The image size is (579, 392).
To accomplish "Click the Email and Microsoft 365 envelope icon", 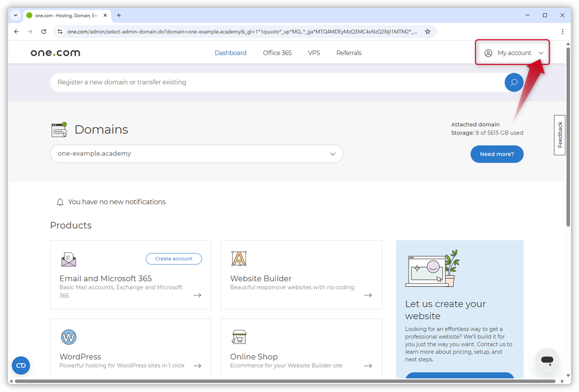I will pyautogui.click(x=69, y=259).
